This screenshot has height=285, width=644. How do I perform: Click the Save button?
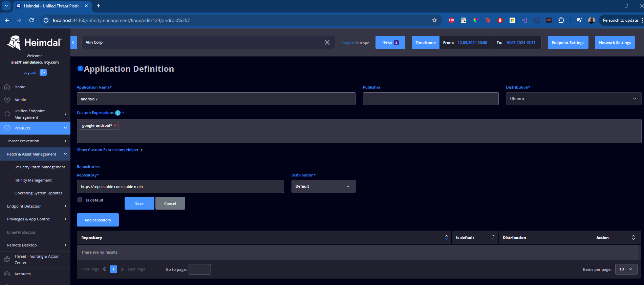pos(139,203)
